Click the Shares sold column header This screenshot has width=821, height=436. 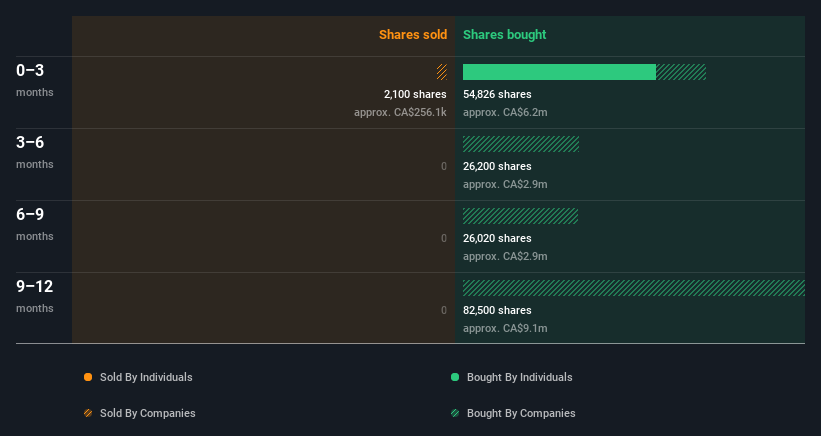[413, 35]
